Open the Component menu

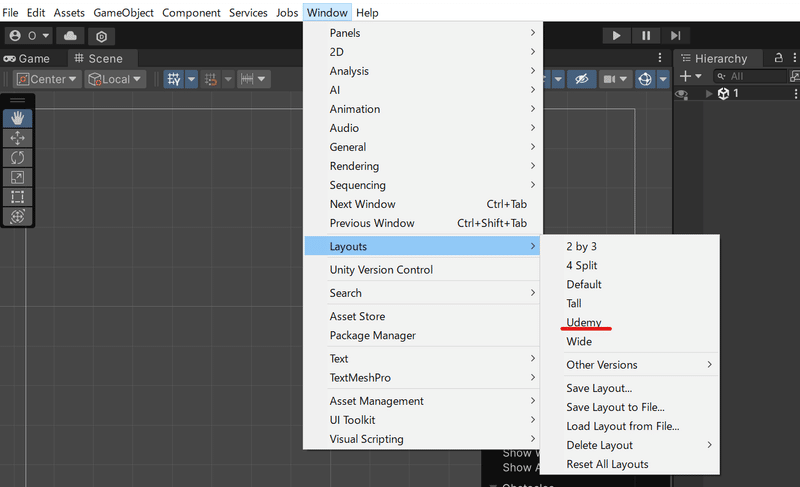191,13
